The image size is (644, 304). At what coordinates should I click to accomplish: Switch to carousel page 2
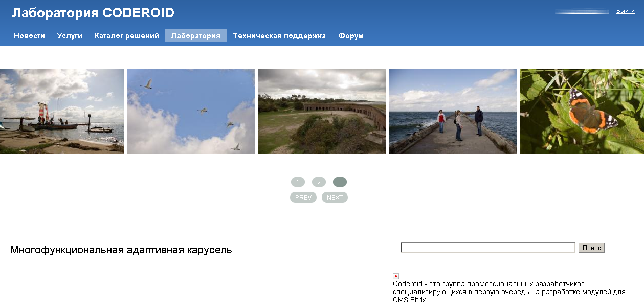click(319, 182)
